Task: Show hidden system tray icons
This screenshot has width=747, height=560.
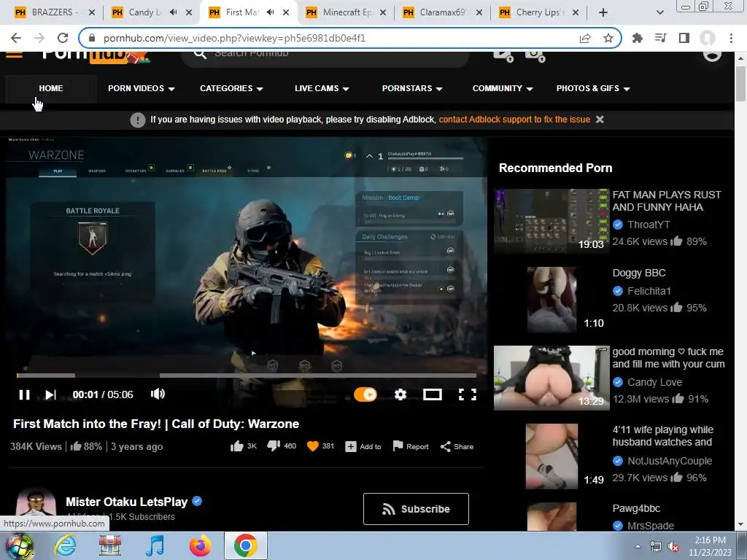Action: coord(638,546)
